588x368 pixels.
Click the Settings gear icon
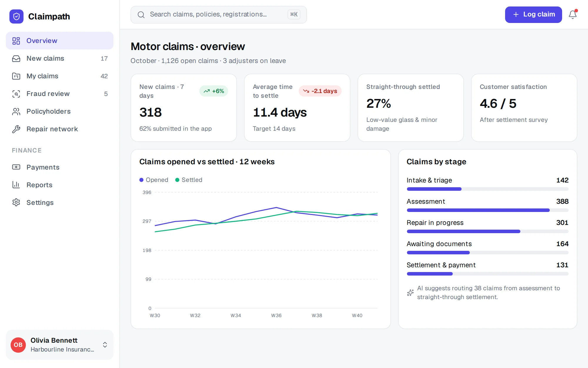click(16, 203)
